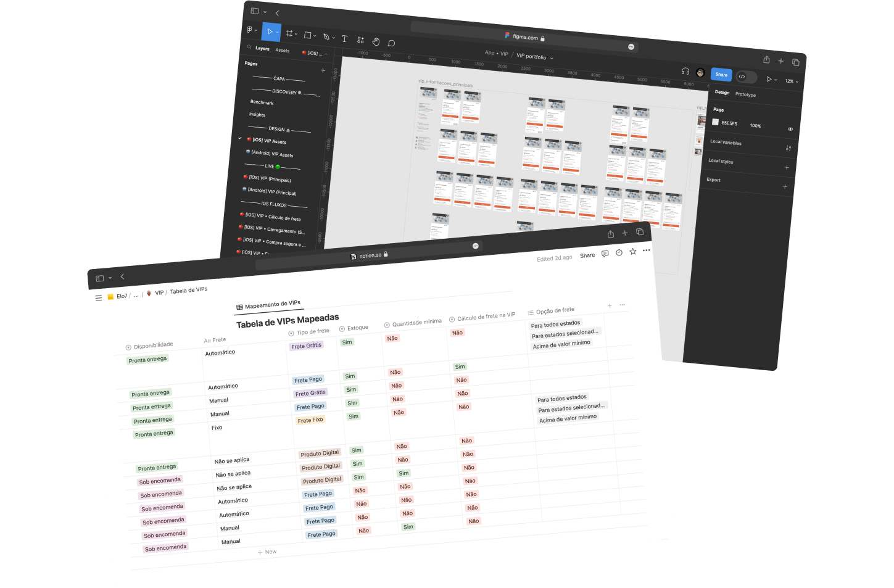Select the Move tool in Figma toolbar

270,31
